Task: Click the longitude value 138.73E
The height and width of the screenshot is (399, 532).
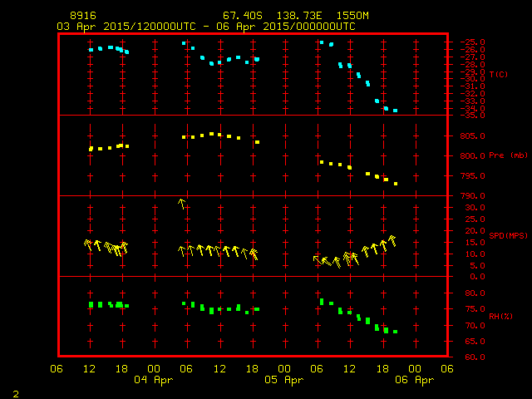Action: tap(299, 16)
